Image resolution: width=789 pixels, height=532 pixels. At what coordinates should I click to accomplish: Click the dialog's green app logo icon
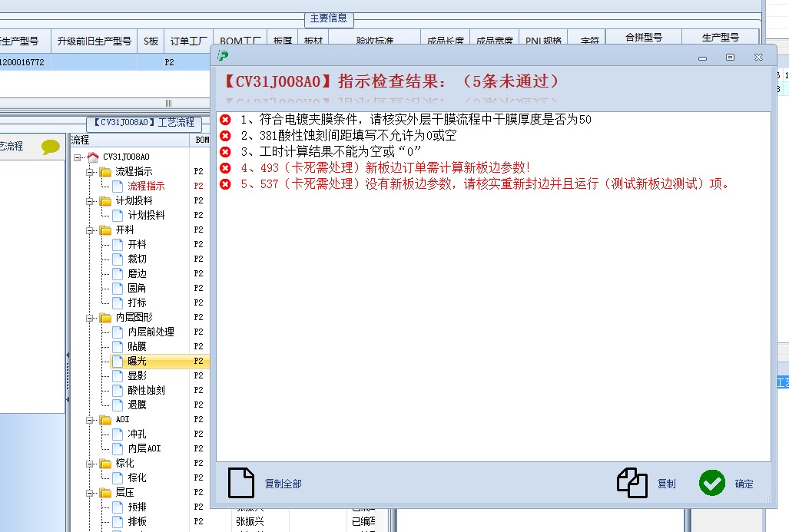point(223,56)
